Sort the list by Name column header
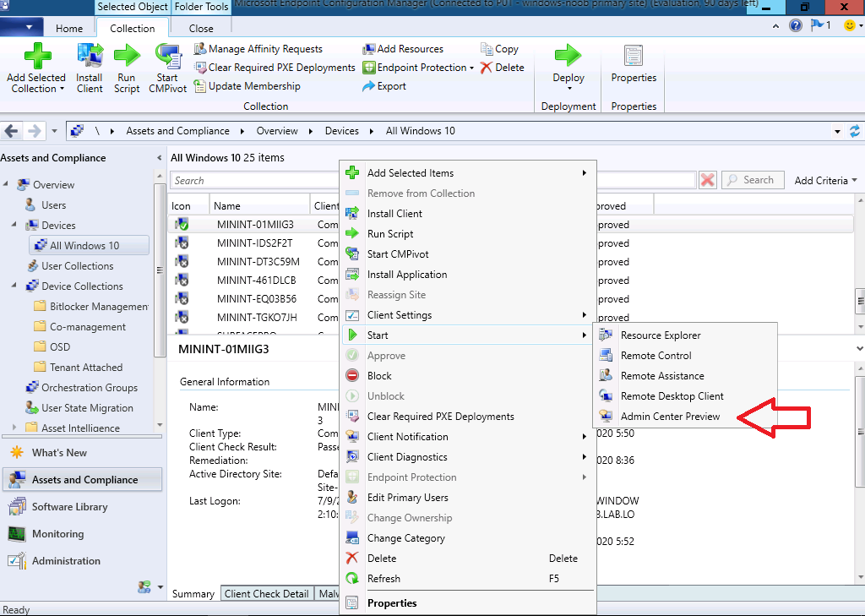Viewport: 865px width, 616px height. pyautogui.click(x=260, y=206)
